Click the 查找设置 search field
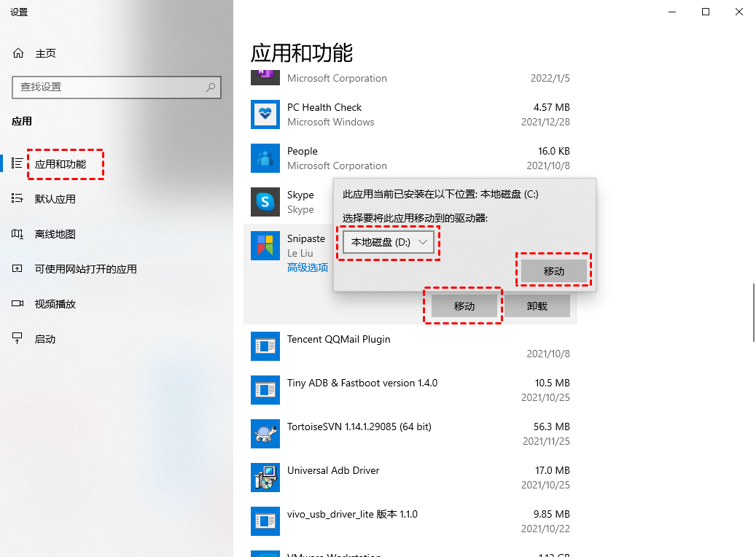The image size is (756, 557). (x=116, y=87)
